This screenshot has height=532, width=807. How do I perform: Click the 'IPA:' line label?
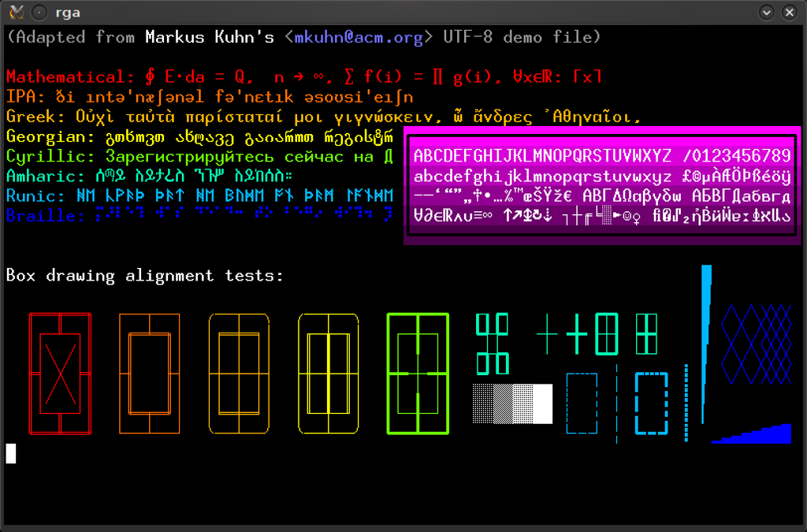tap(26, 97)
